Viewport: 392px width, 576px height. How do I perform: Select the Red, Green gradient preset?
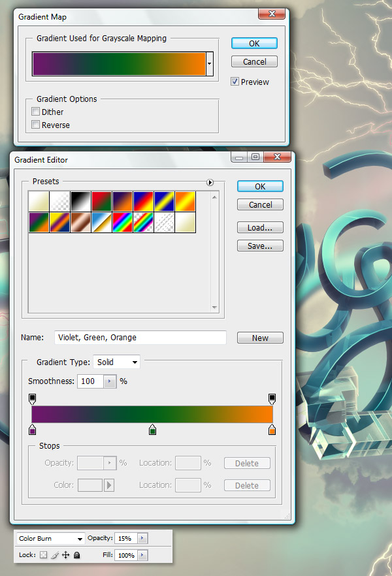pos(102,201)
